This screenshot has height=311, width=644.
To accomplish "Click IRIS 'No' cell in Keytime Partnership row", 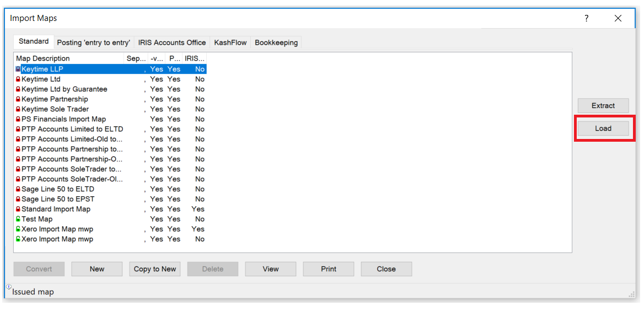I will [x=200, y=99].
